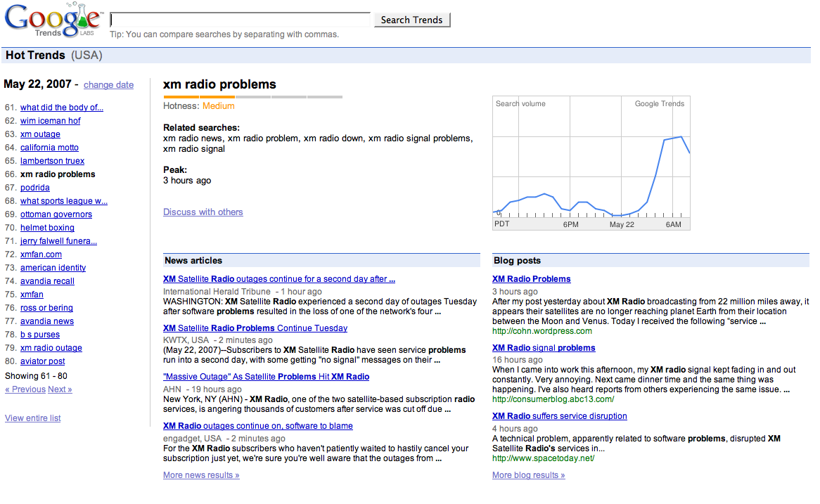View More news results

pos(201,475)
